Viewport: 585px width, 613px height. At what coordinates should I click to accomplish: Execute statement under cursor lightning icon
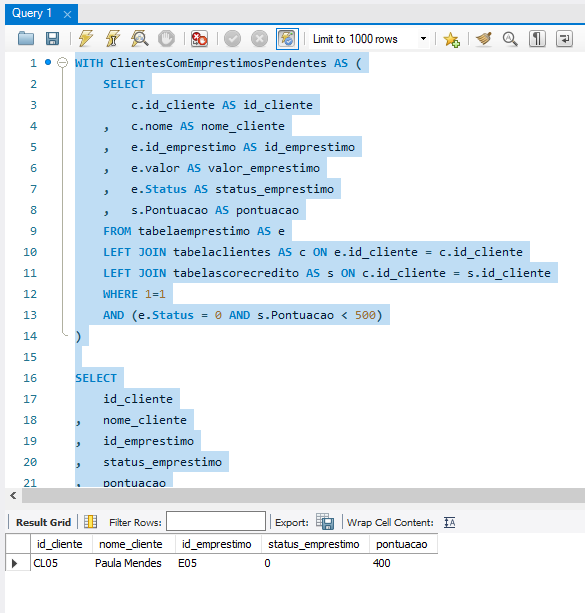113,39
